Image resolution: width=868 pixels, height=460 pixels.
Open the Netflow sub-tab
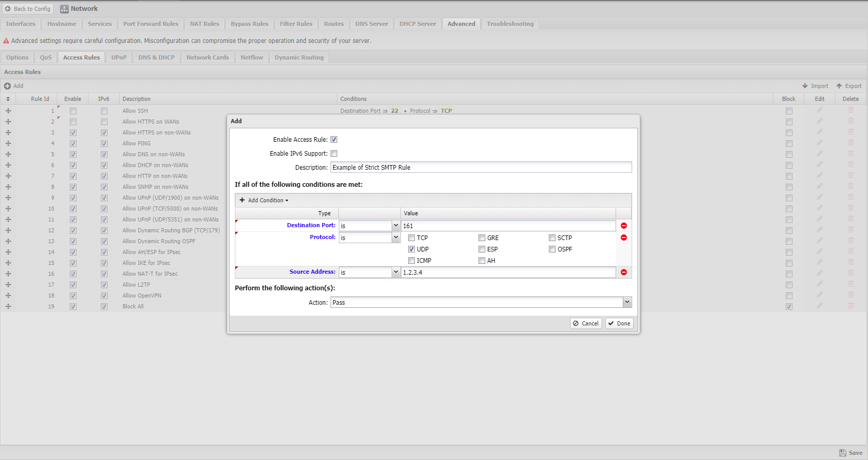pos(251,57)
